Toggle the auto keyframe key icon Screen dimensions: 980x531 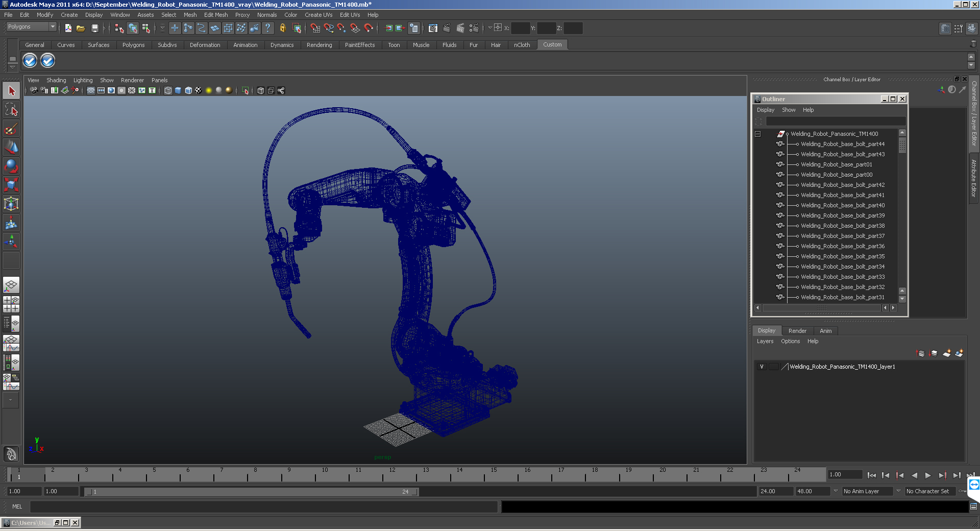[963, 491]
